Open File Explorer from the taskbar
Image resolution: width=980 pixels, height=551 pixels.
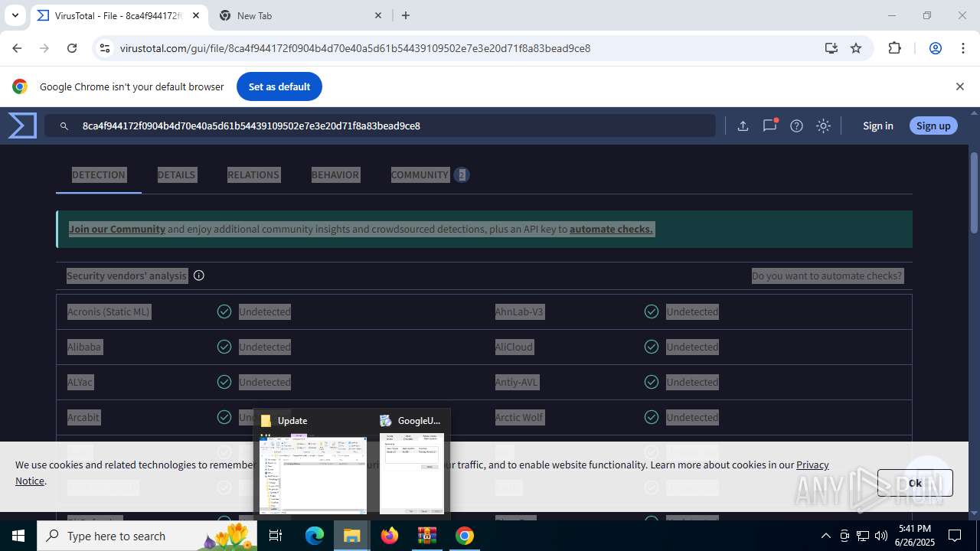[x=352, y=536]
